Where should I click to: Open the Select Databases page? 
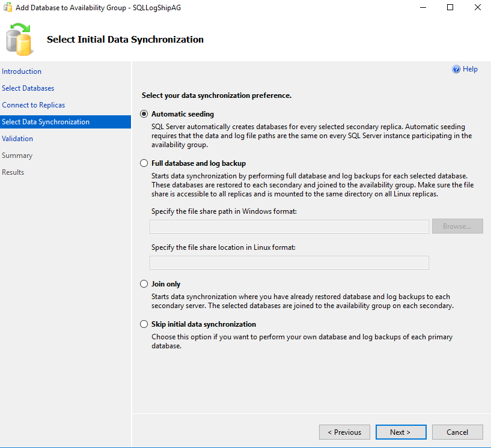[x=28, y=88]
